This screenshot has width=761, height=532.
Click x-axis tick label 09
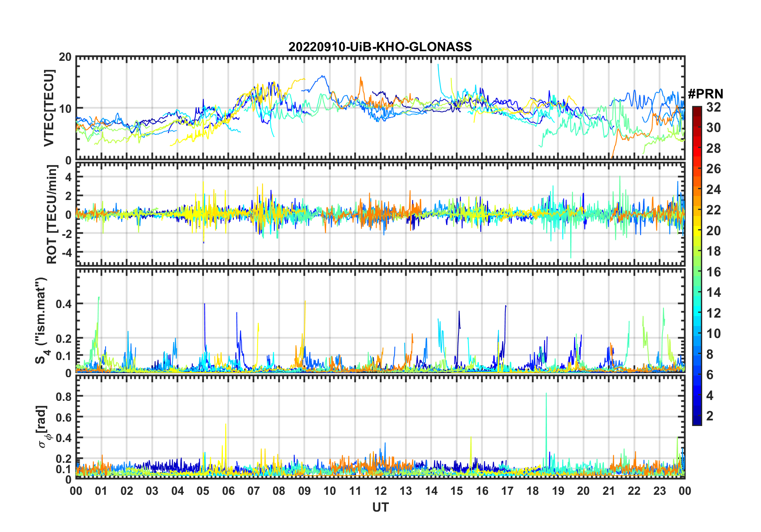click(304, 491)
